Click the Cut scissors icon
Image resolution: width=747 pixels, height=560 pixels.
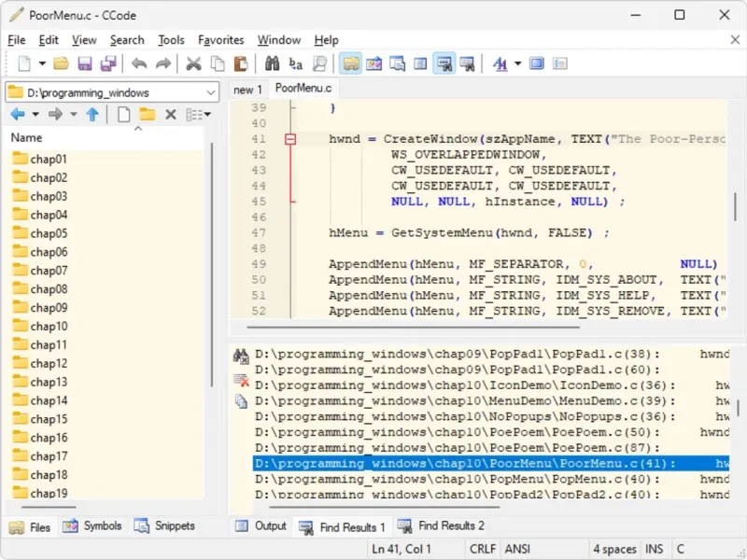pyautogui.click(x=193, y=63)
